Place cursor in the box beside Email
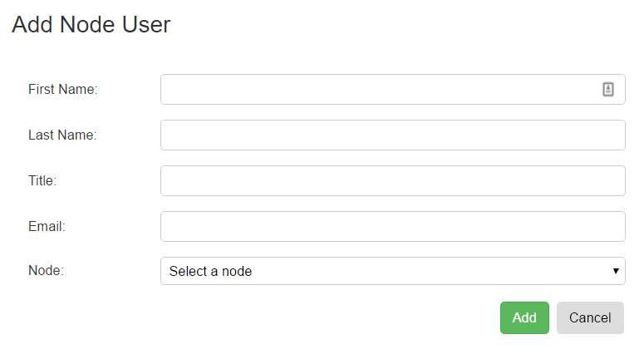The image size is (644, 354). click(x=393, y=226)
